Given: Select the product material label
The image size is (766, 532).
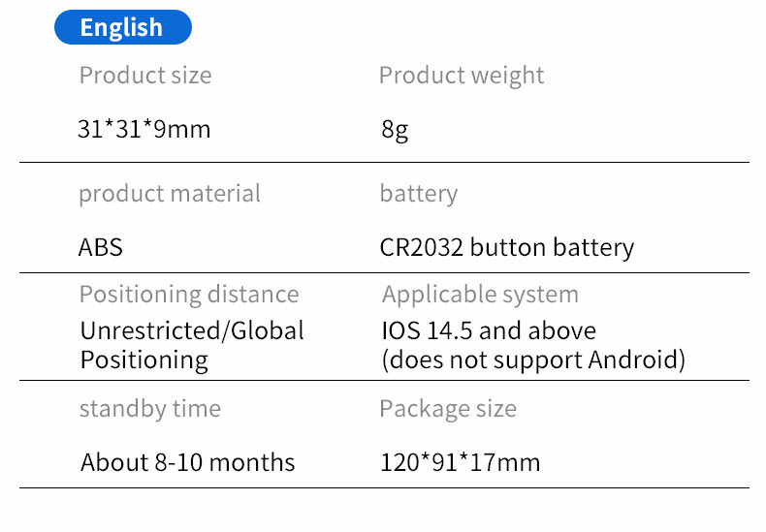Looking at the screenshot, I should [x=170, y=194].
